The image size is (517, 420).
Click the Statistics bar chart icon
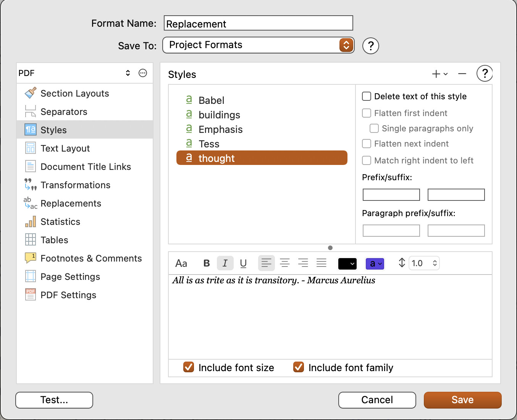(x=31, y=221)
